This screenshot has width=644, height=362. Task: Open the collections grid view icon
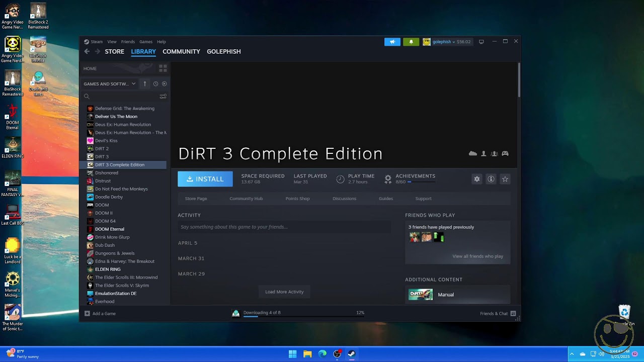click(163, 68)
